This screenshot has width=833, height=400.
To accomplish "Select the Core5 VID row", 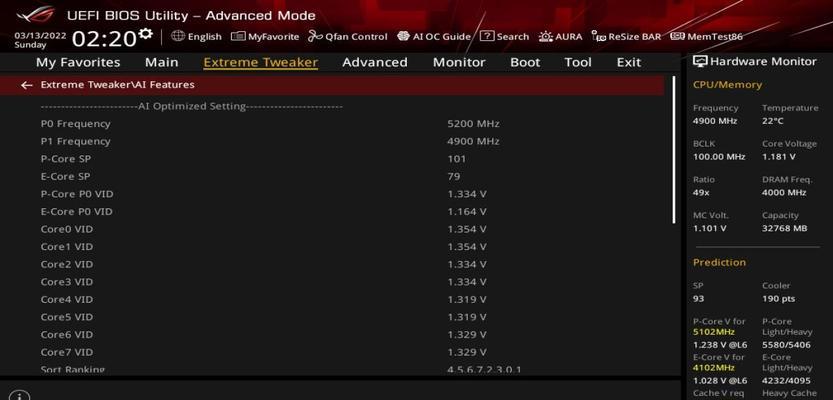I will [332, 317].
